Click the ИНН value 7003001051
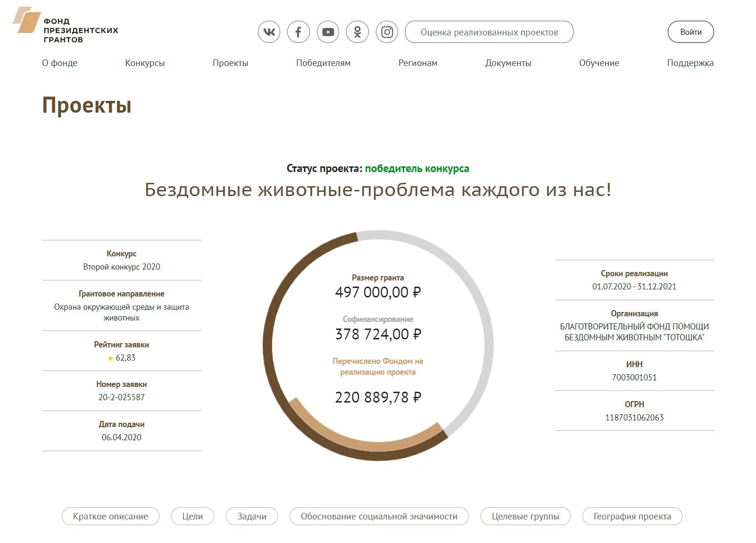 coord(634,378)
